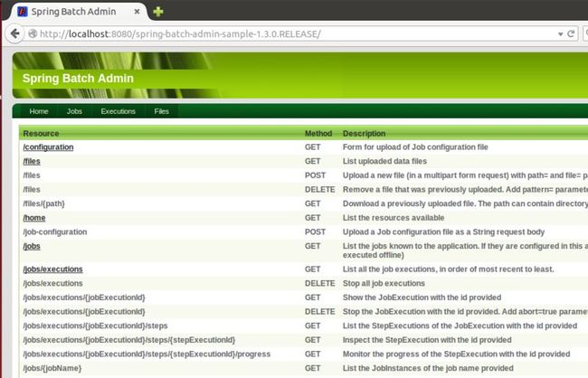The width and height of the screenshot is (588, 378).
Task: Open the Files menu item
Action: (161, 111)
